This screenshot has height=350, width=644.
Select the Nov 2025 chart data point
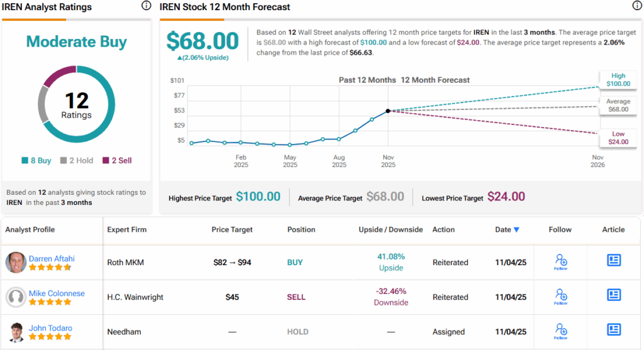[388, 111]
